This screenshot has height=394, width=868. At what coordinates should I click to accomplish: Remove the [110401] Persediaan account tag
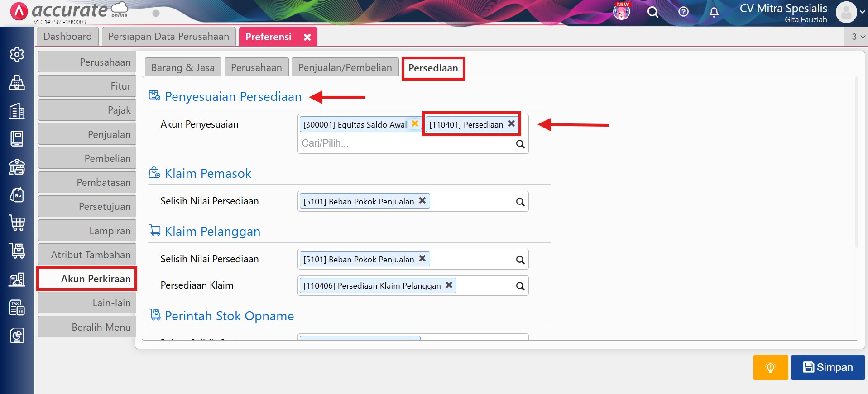[511, 123]
